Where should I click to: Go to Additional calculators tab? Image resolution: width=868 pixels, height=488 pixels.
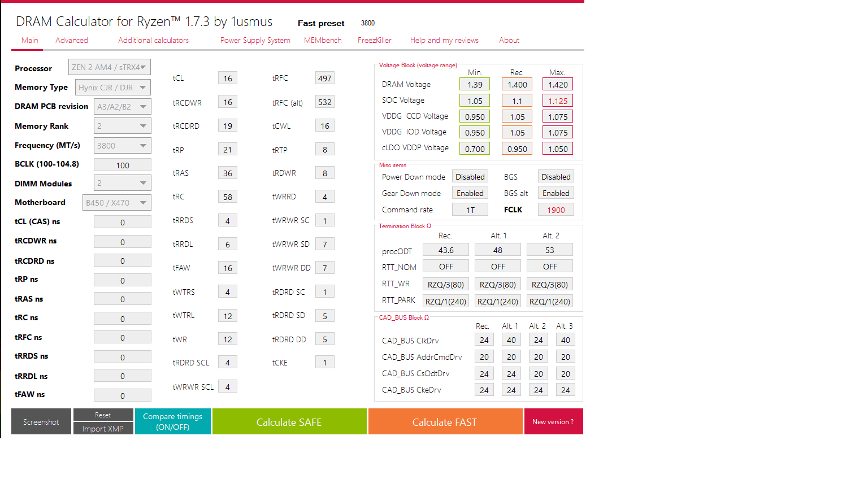click(154, 40)
